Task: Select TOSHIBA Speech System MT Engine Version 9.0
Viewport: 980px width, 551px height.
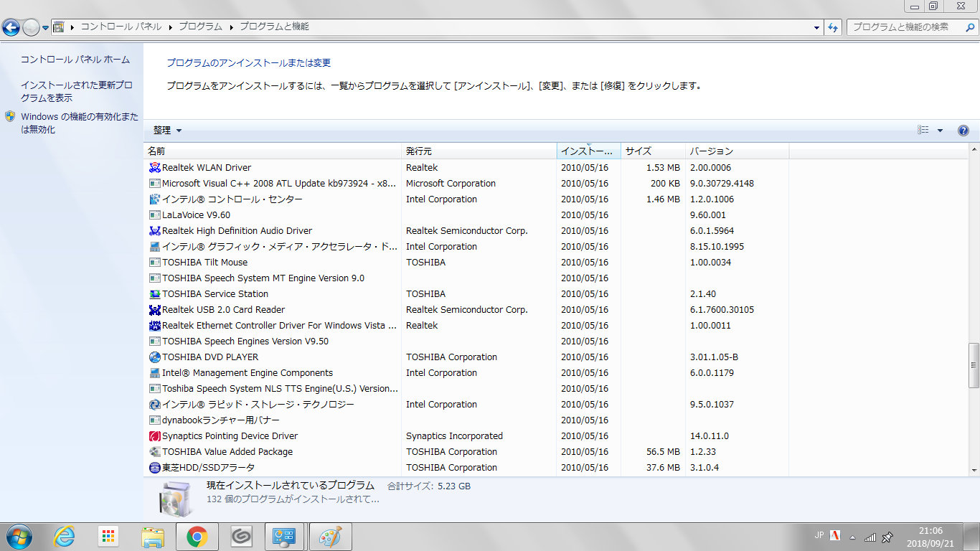Action: [x=466, y=278]
